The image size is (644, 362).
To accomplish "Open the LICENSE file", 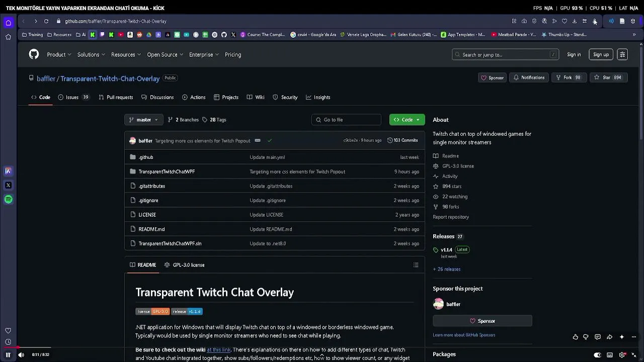I will coord(147,215).
